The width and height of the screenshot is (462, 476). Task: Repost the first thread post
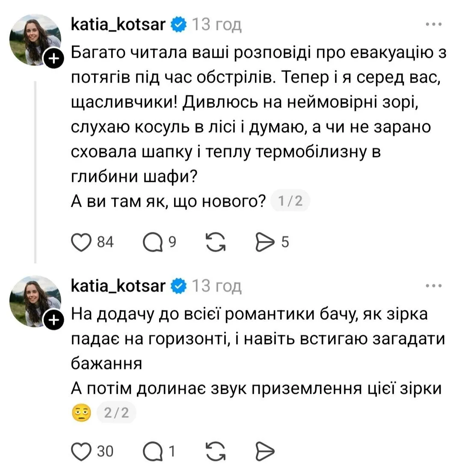point(215,242)
